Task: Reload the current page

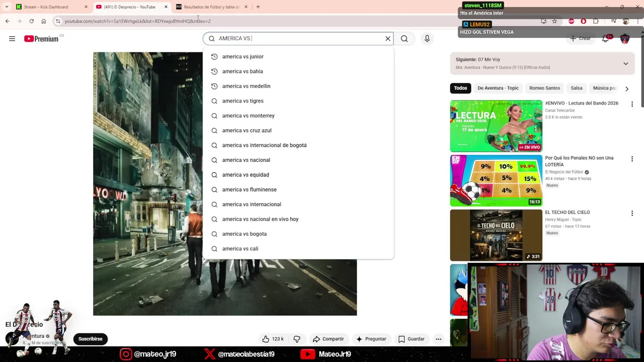Action: (x=31, y=21)
